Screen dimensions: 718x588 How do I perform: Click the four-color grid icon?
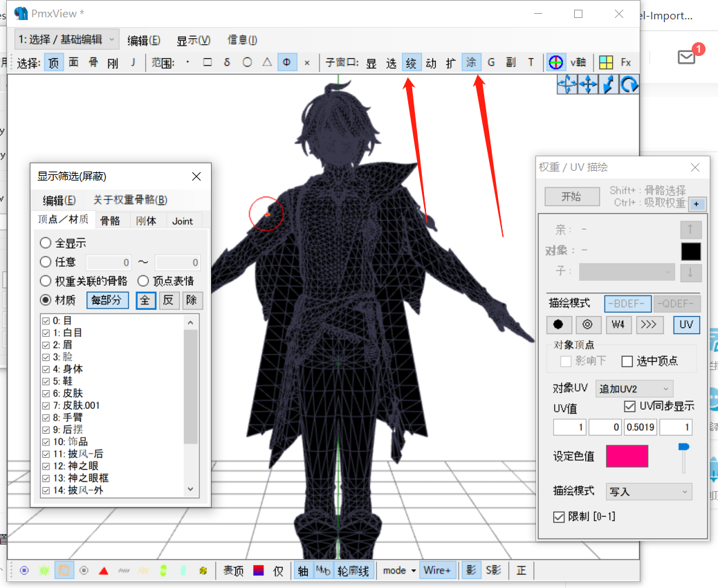click(x=606, y=62)
